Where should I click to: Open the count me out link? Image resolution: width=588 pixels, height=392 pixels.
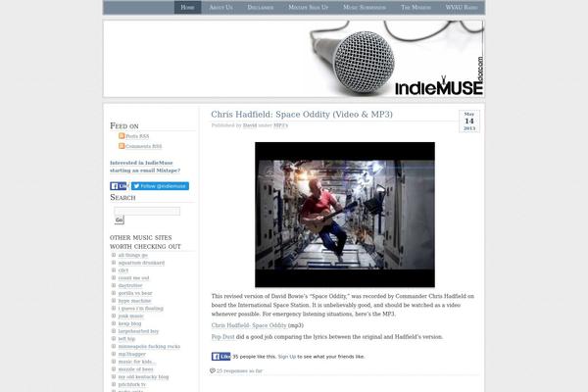click(134, 278)
